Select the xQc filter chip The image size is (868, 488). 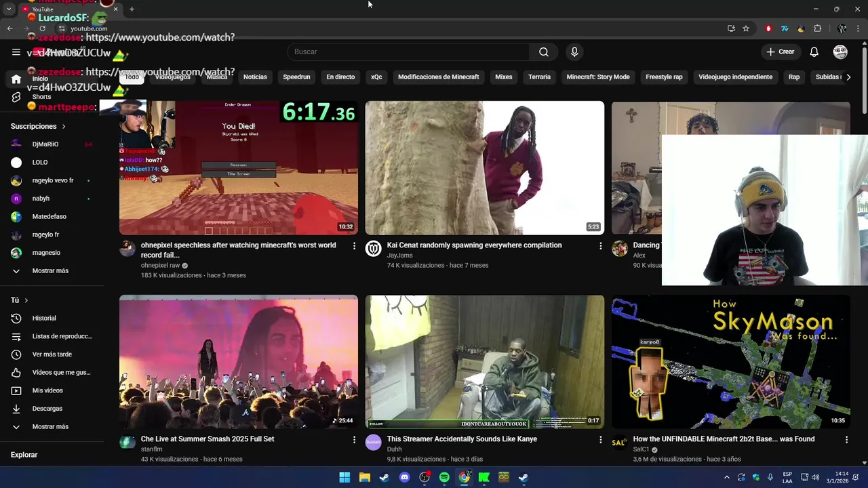(x=376, y=77)
